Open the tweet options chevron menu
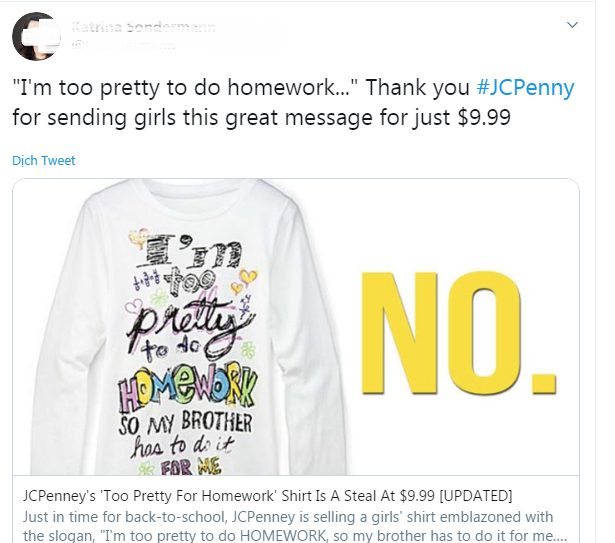615x543 pixels. point(572,24)
